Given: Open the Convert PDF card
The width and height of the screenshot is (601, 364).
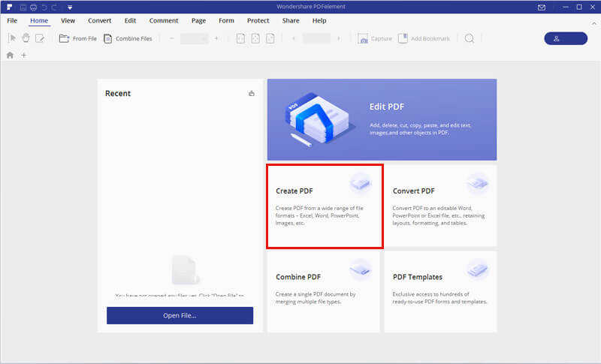Looking at the screenshot, I should [x=440, y=206].
